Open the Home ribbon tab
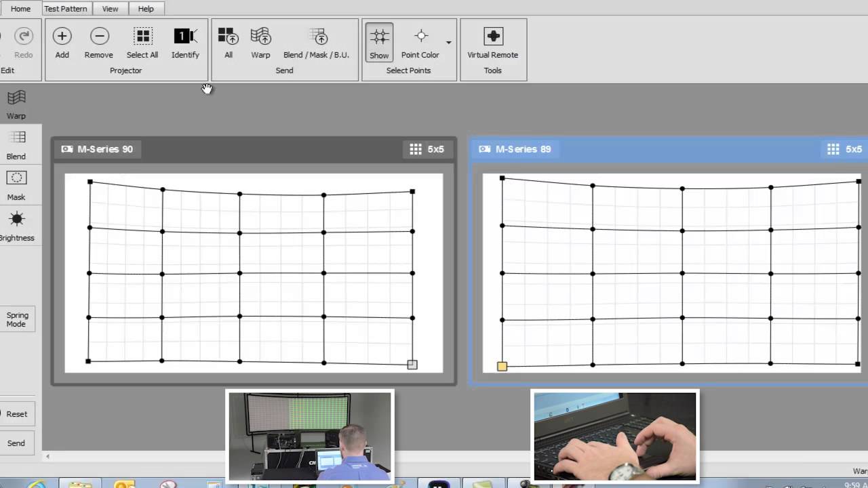 (x=20, y=9)
